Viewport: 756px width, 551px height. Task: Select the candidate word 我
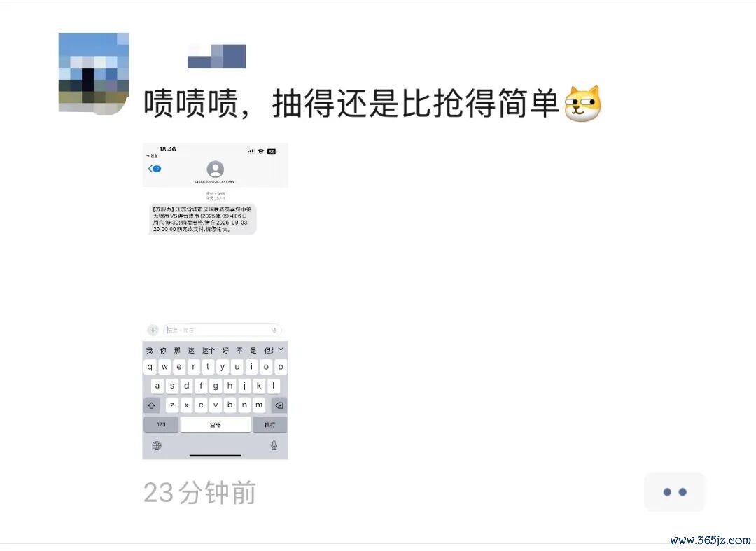[x=150, y=351]
